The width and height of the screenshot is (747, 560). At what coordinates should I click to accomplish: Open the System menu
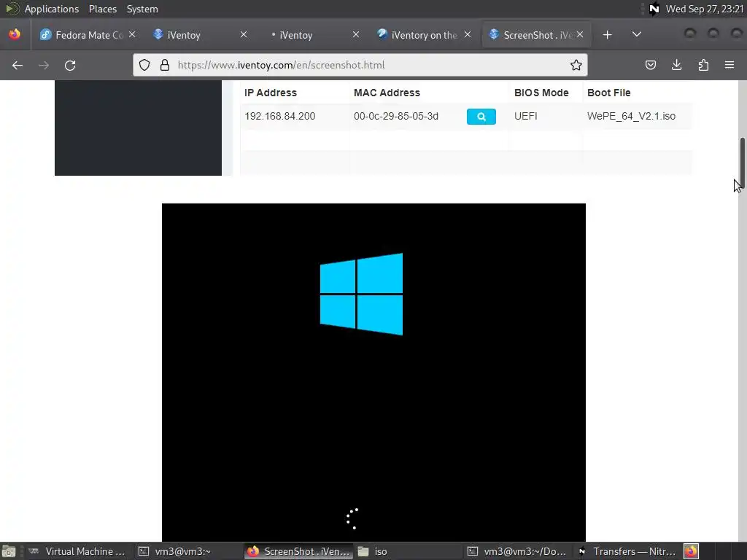[x=142, y=9]
